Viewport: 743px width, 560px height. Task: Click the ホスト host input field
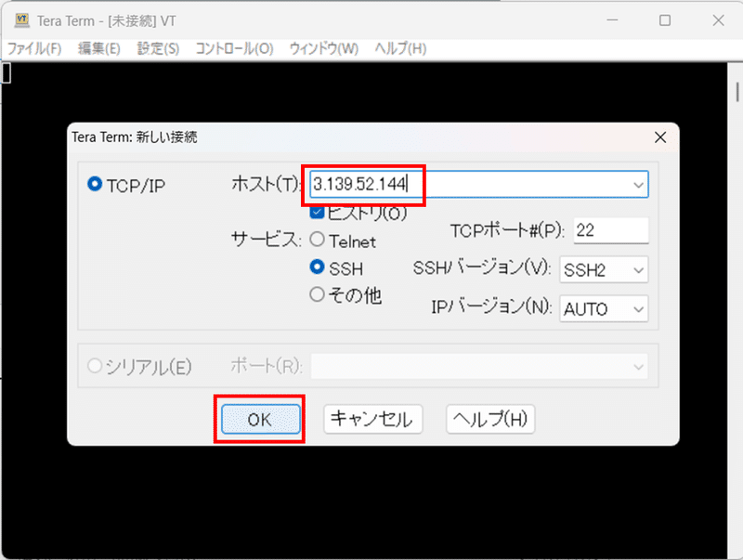pyautogui.click(x=478, y=184)
